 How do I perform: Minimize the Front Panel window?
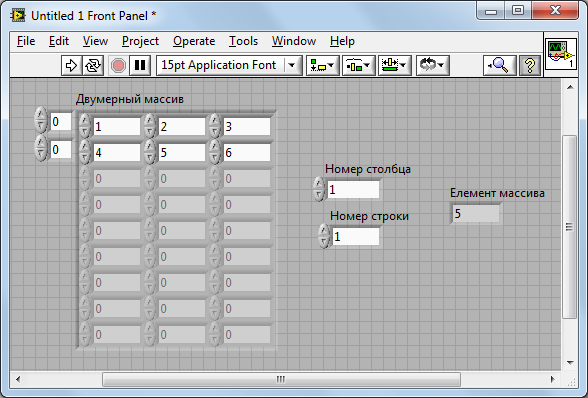pyautogui.click(x=491, y=11)
